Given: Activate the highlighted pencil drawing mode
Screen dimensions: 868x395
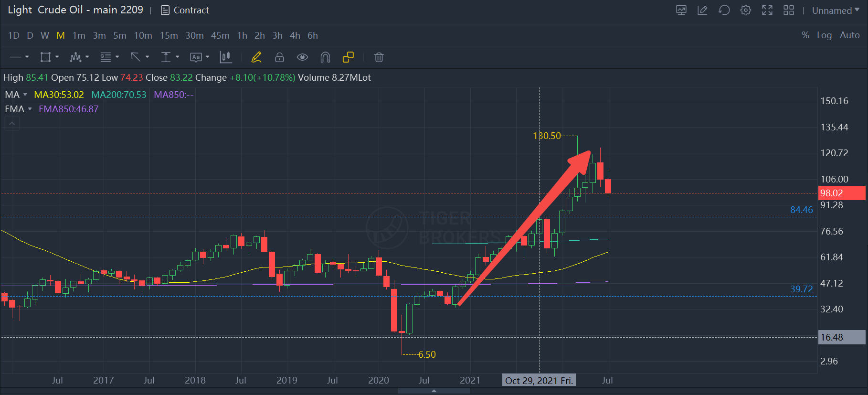Looking at the screenshot, I should click(x=256, y=57).
